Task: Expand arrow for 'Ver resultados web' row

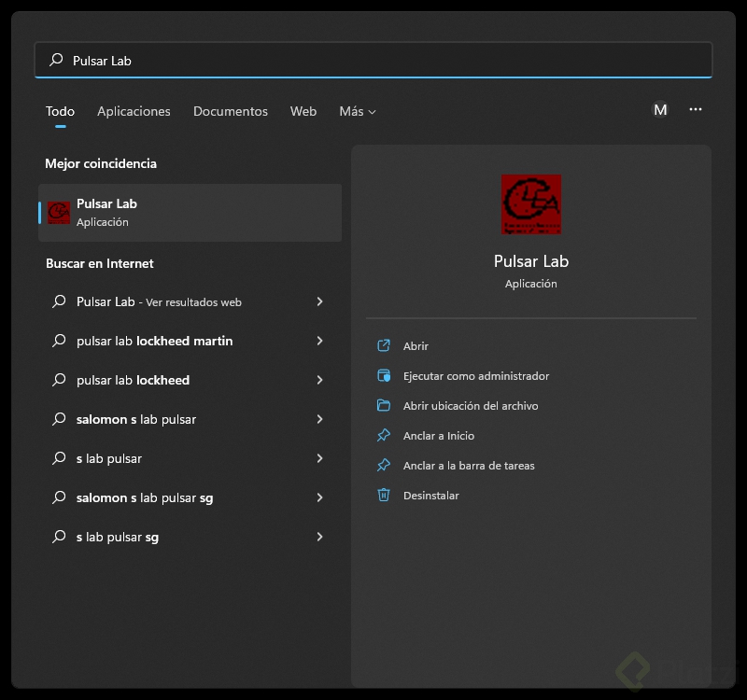Action: click(x=319, y=301)
